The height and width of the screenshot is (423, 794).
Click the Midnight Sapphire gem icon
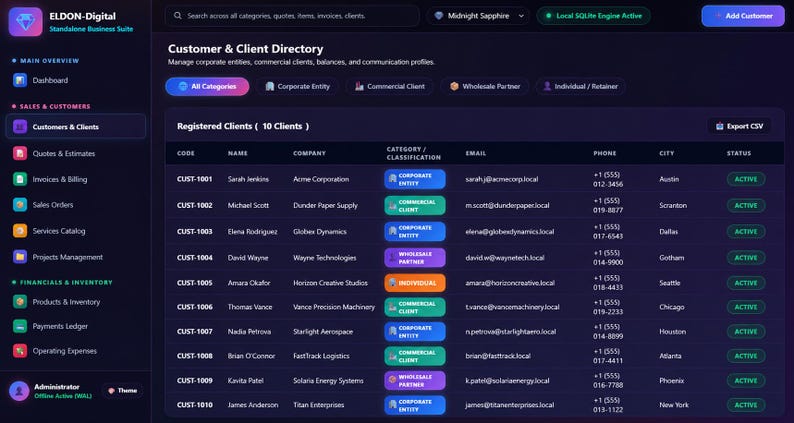coord(439,16)
